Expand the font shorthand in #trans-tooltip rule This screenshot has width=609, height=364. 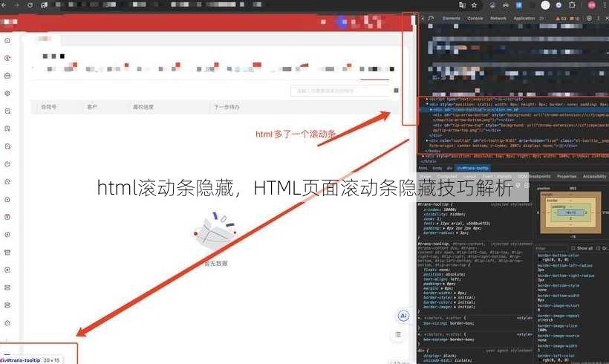click(436, 224)
